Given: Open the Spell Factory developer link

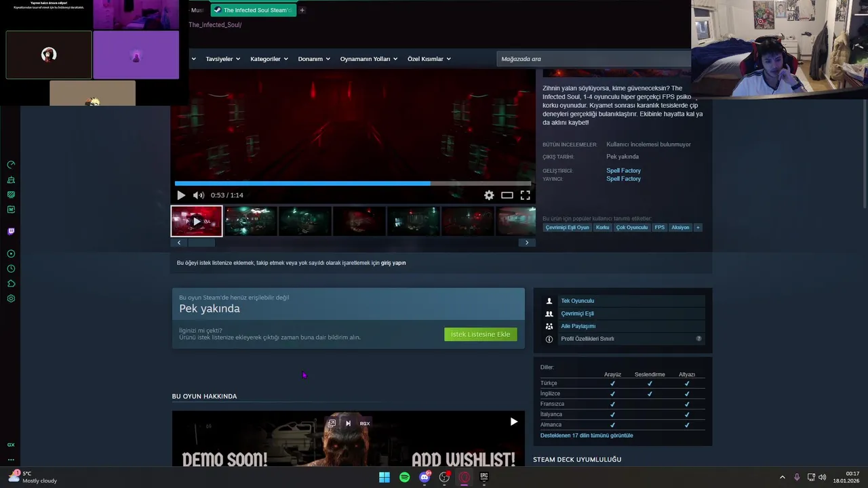Looking at the screenshot, I should (x=623, y=171).
